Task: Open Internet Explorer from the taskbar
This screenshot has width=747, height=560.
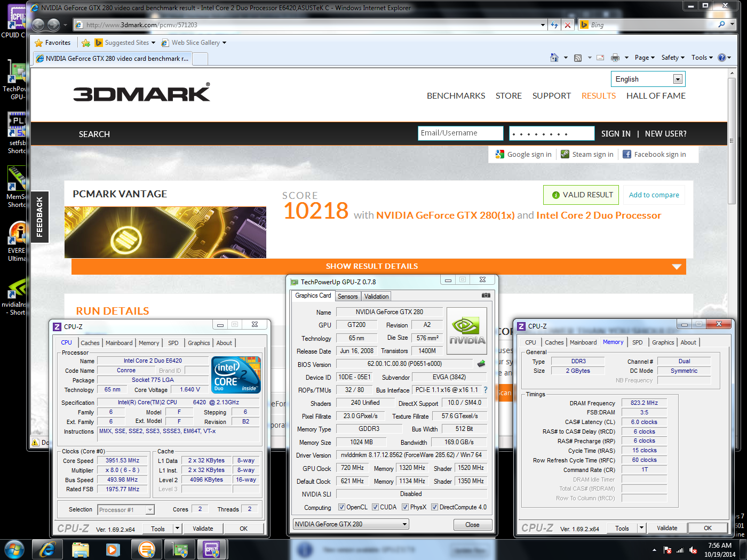Action: point(47,549)
